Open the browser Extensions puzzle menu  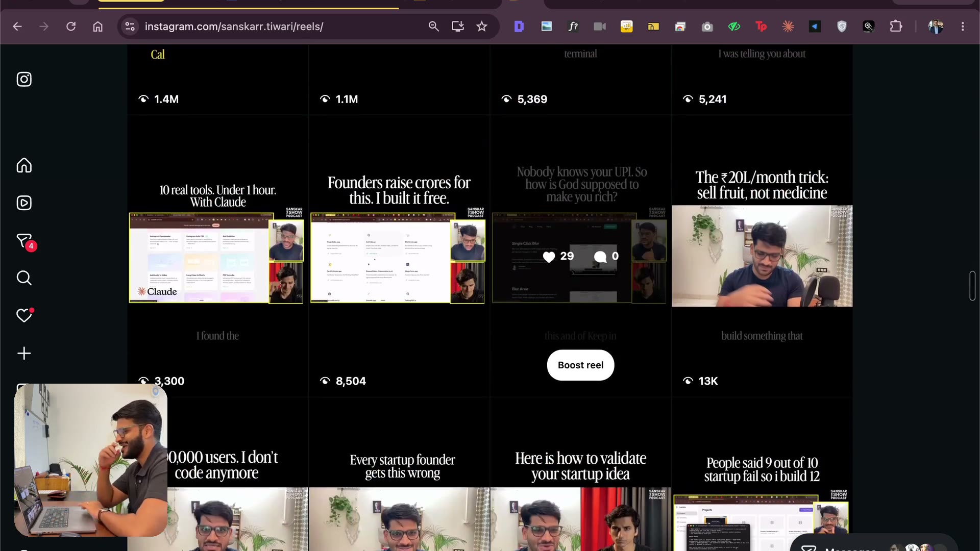point(896,27)
